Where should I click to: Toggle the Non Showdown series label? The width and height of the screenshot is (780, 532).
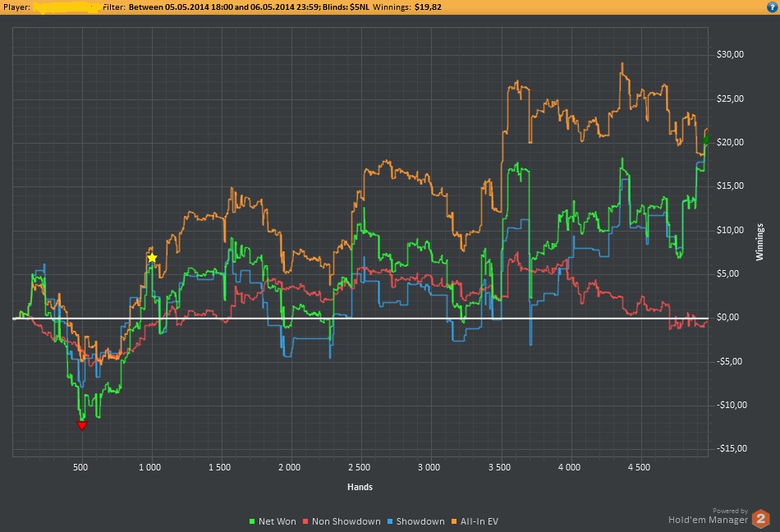(347, 521)
